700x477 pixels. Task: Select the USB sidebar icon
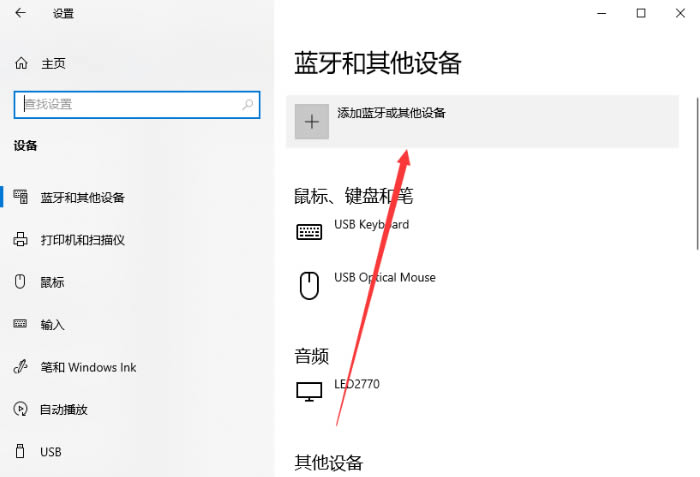pyautogui.click(x=20, y=451)
